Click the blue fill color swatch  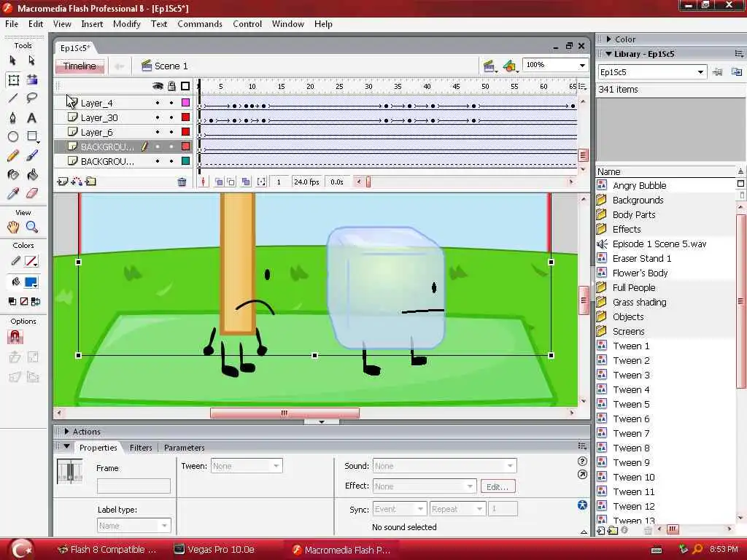(x=31, y=282)
